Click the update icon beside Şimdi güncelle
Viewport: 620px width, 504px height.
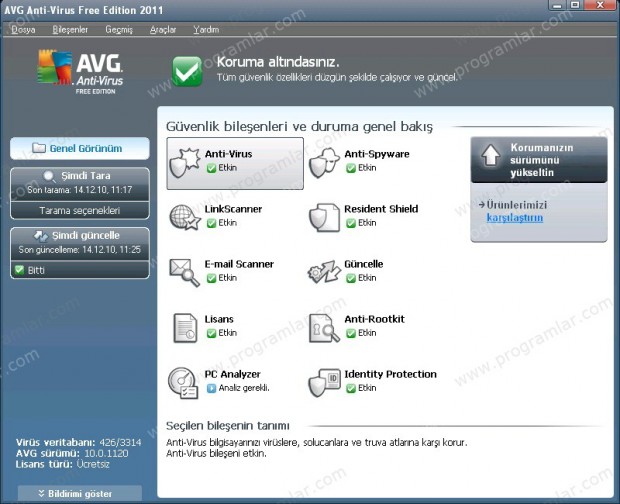(x=41, y=236)
